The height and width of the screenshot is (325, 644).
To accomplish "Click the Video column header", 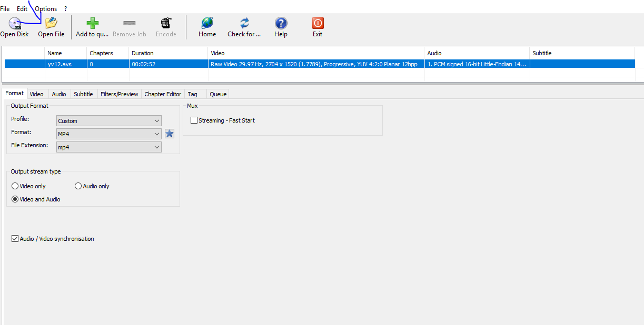I will click(x=316, y=53).
